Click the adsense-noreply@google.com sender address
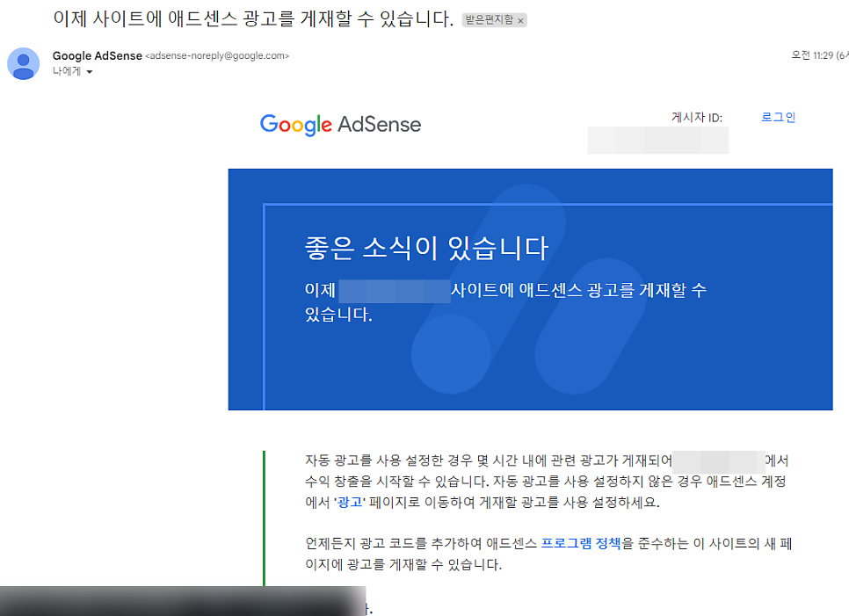Viewport: 849px width, 616px height. click(x=217, y=55)
